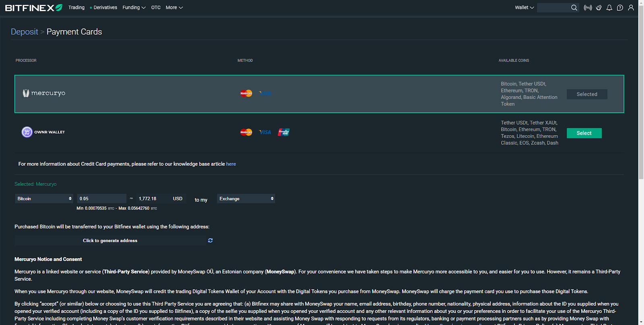This screenshot has height=325, width=644.
Task: Open the user account icon
Action: pos(631,8)
